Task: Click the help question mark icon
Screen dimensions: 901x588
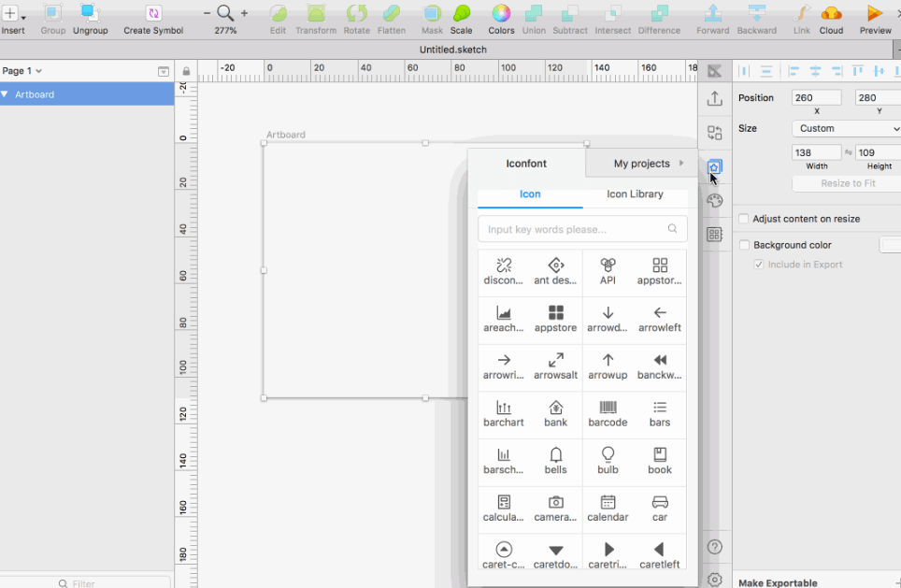Action: tap(714, 547)
